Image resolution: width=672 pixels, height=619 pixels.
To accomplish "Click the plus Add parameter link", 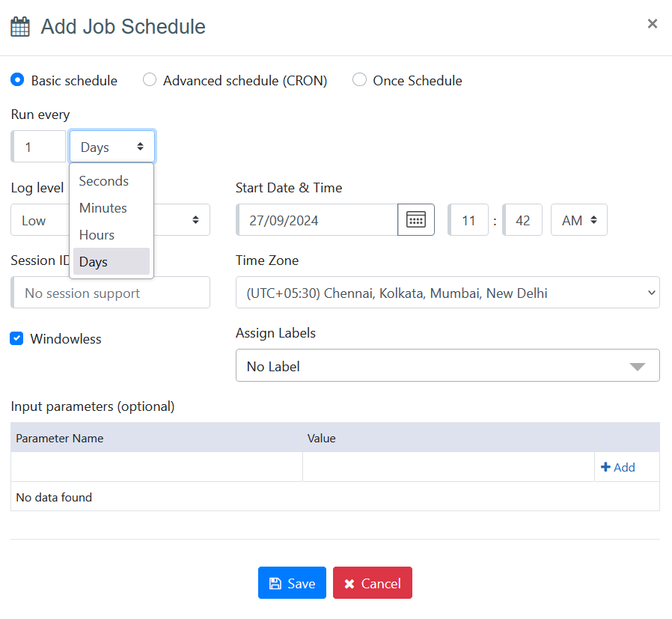I will 618,467.
